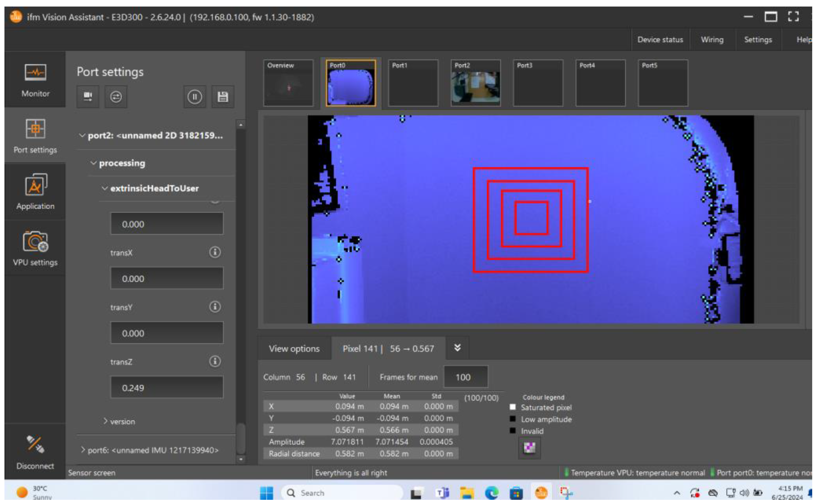Viewport: 819px width, 504px height.
Task: Collapse the extrinsicHeadToUser section
Action: coord(105,188)
